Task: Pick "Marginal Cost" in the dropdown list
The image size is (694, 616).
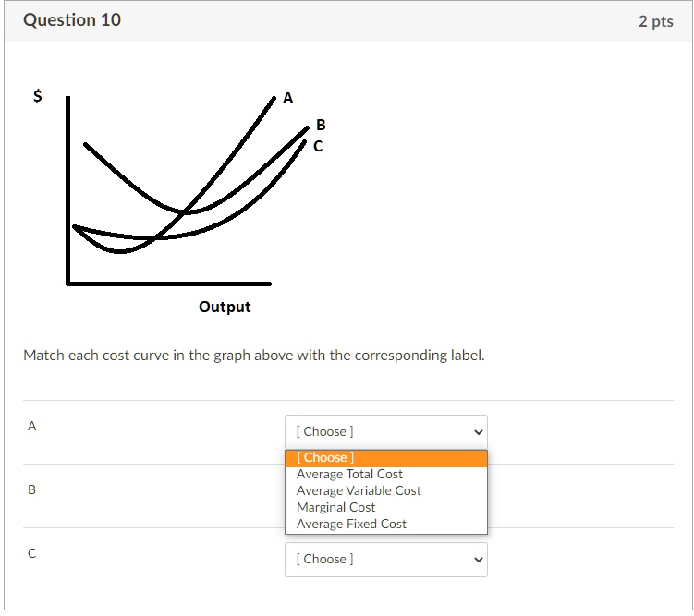Action: (335, 507)
